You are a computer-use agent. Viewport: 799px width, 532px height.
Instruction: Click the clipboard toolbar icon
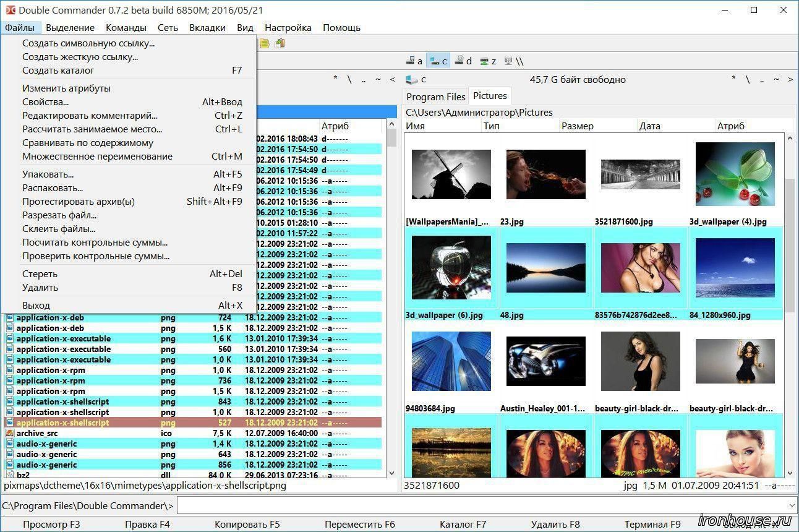click(280, 43)
